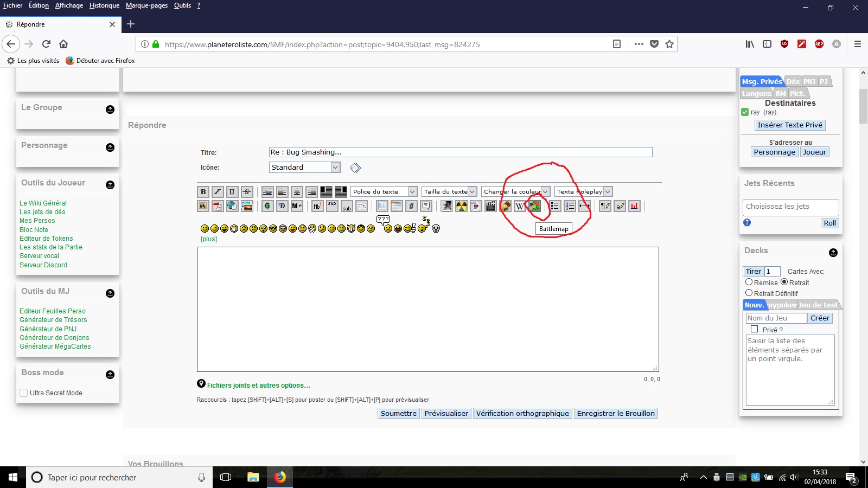Image resolution: width=868 pixels, height=488 pixels.
Task: Click inside the message body text area
Action: pos(427,309)
